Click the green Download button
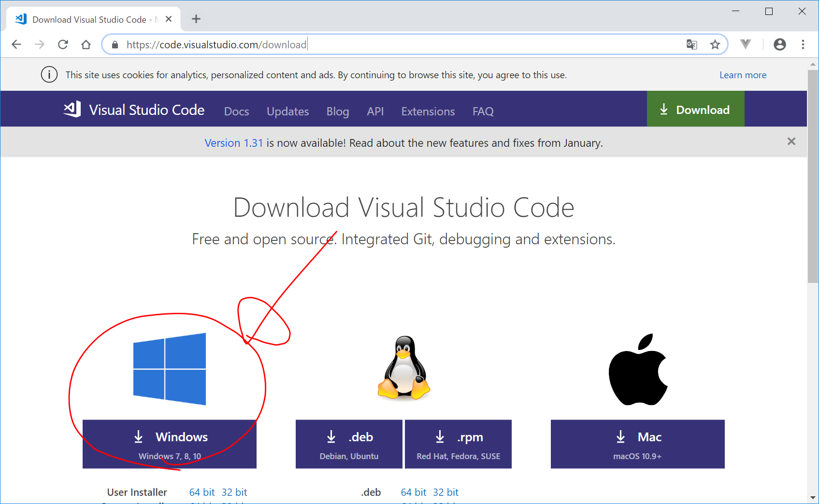Viewport: 819px width, 504px height. (x=695, y=110)
